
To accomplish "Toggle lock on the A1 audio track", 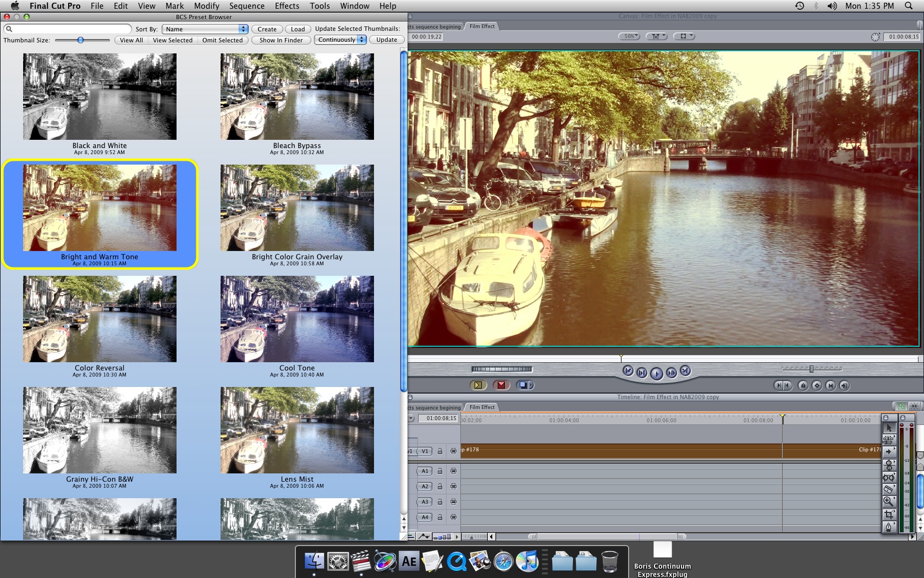I will coord(440,471).
